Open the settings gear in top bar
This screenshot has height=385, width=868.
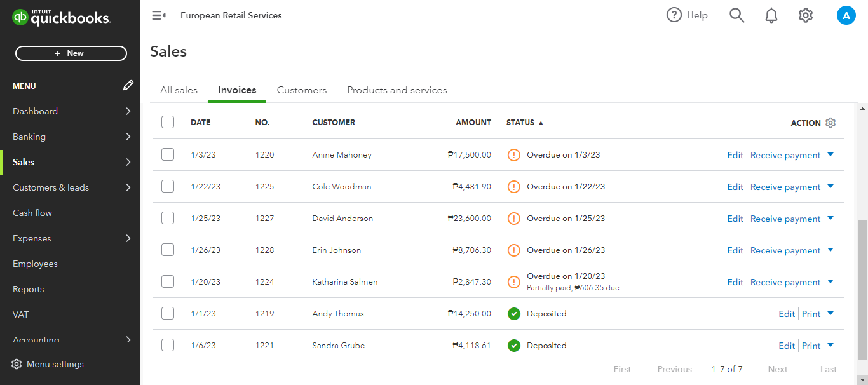point(806,15)
